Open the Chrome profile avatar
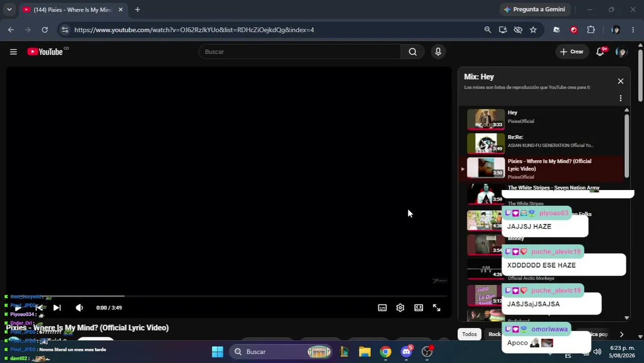644x363 pixels. (x=615, y=30)
